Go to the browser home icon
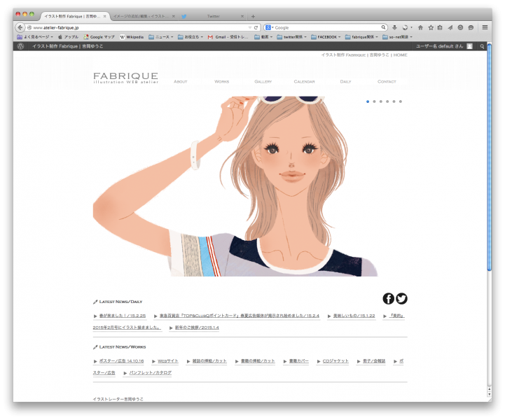This screenshot has height=420, width=505. (420, 28)
